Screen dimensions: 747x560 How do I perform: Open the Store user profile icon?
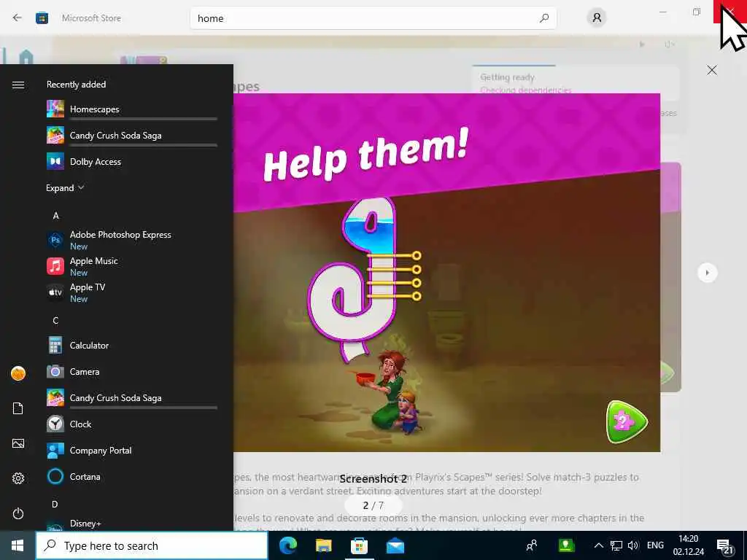click(597, 18)
